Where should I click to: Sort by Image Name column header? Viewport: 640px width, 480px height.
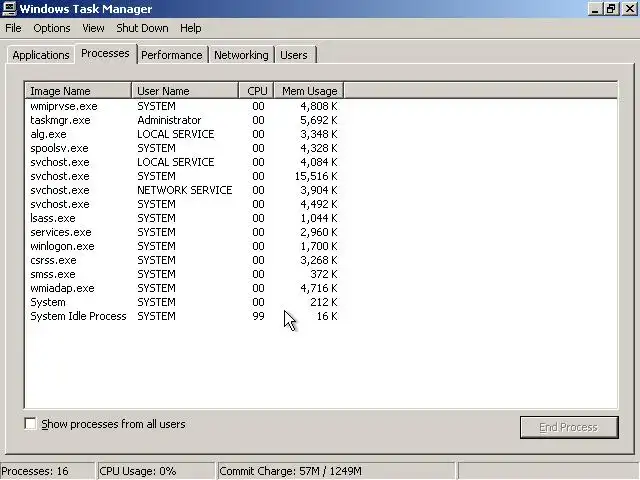(78, 91)
